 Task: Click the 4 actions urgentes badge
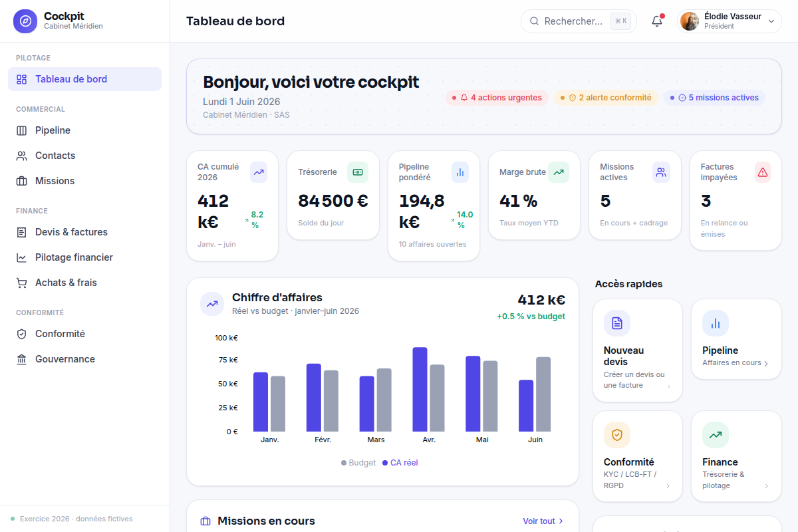(497, 98)
